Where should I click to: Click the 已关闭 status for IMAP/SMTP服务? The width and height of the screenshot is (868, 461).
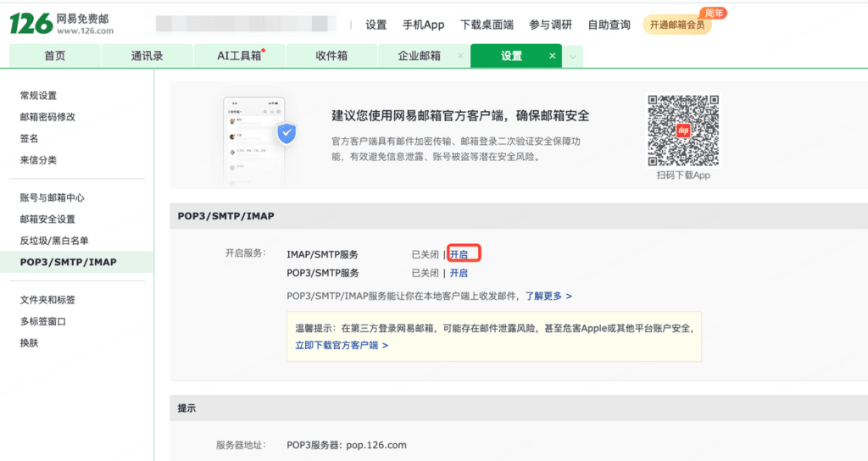[x=426, y=254]
